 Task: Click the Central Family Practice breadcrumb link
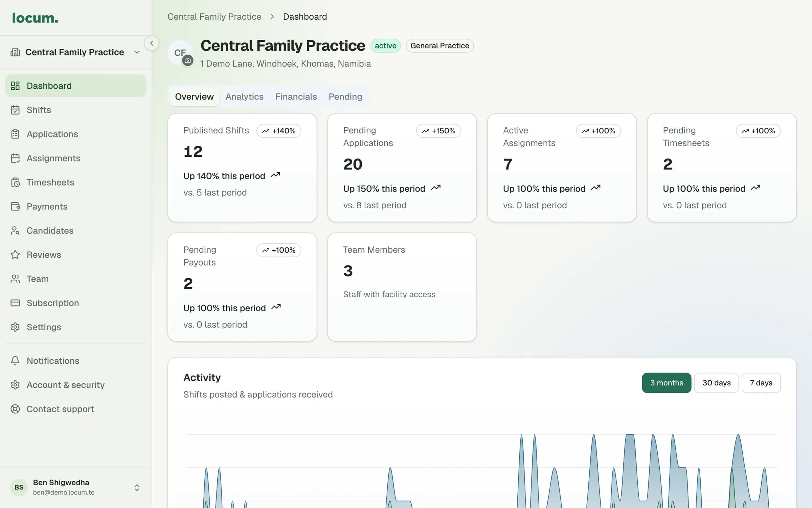214,17
